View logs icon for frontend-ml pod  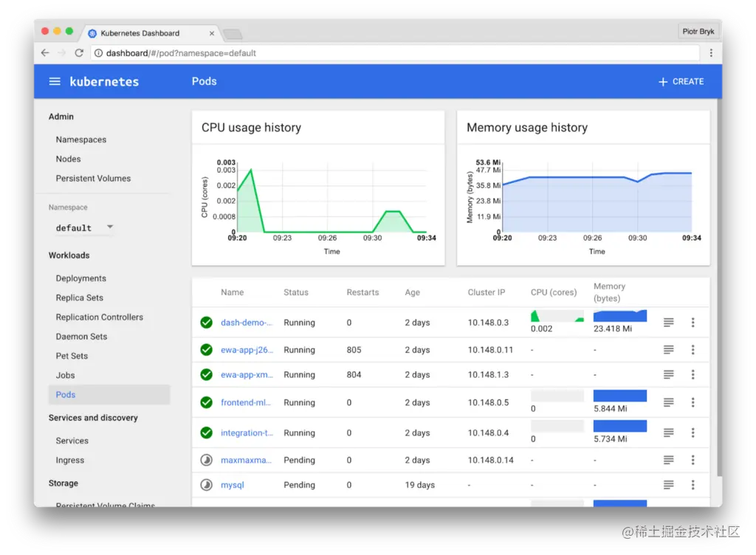668,402
